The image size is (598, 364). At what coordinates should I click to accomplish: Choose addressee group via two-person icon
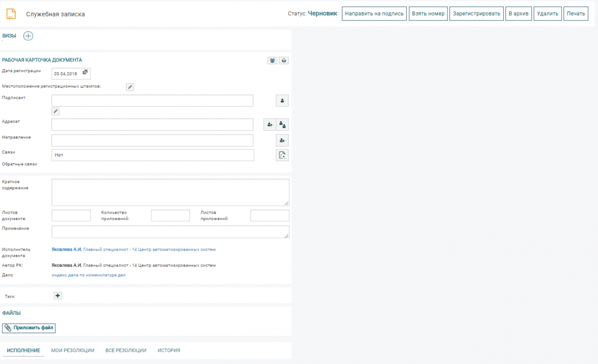[x=283, y=124]
